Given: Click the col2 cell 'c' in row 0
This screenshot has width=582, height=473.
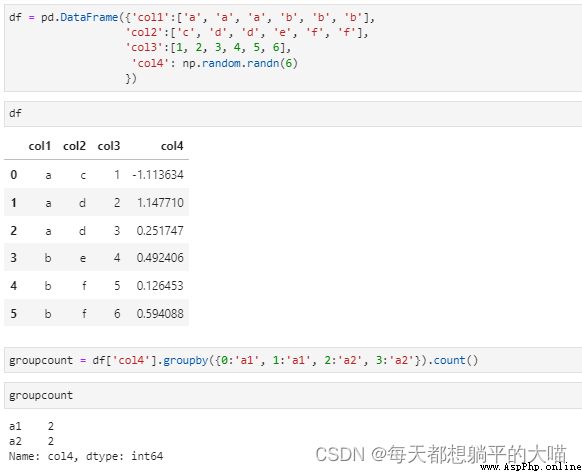Looking at the screenshot, I should point(83,175).
